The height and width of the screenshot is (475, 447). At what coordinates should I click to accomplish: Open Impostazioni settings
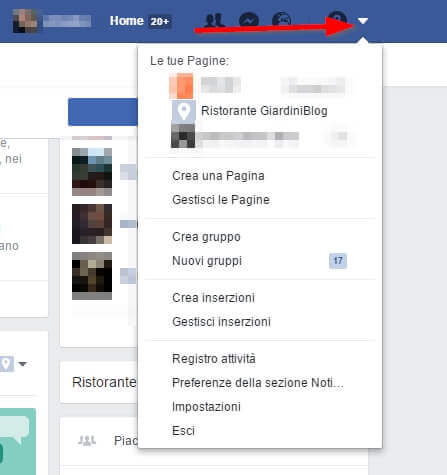206,407
